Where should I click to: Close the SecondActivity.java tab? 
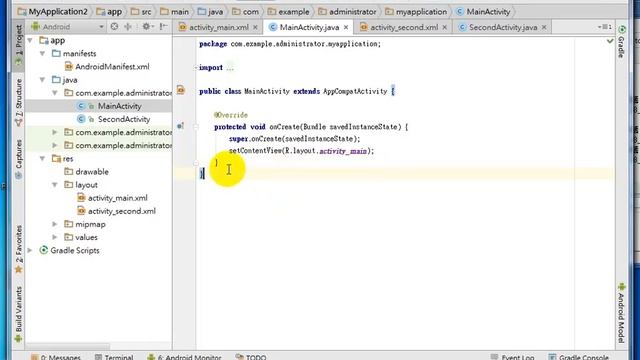(544, 27)
